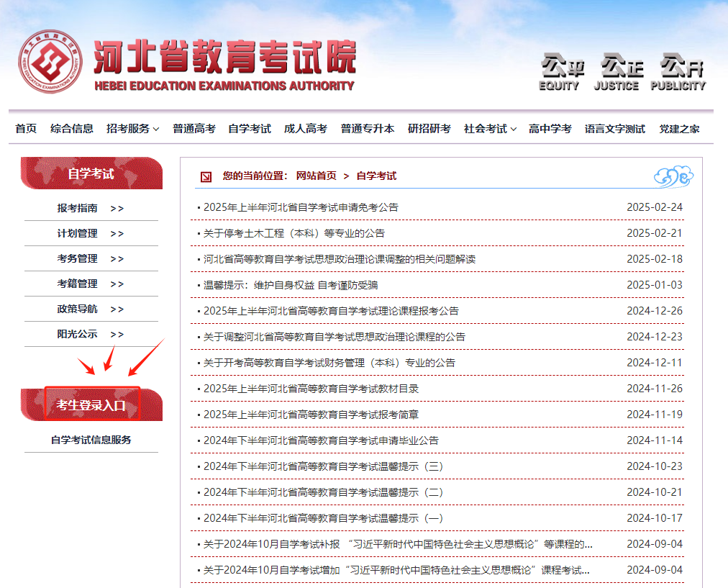The image size is (728, 588).
Task: Expand the 政策导航 sidebar section
Action: tap(91, 309)
